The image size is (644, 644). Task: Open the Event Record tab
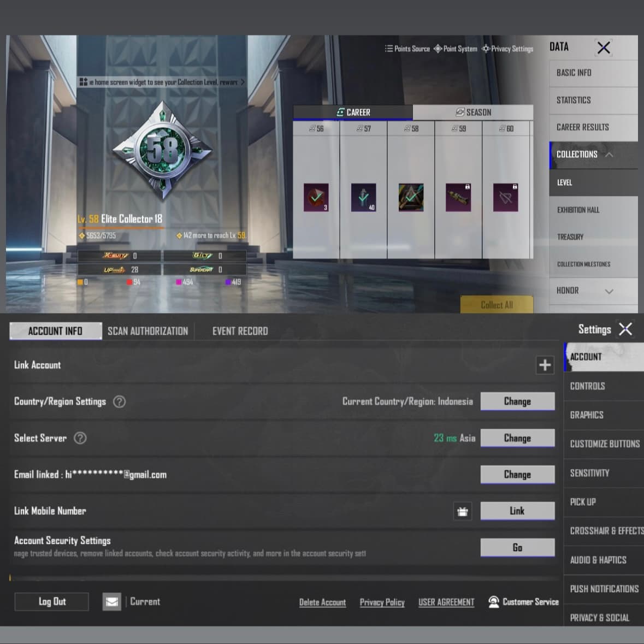coord(240,331)
